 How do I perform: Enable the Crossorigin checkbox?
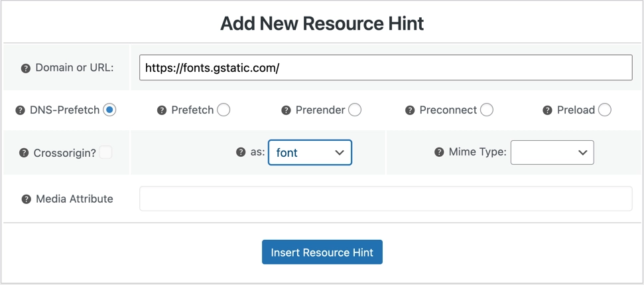(x=105, y=152)
